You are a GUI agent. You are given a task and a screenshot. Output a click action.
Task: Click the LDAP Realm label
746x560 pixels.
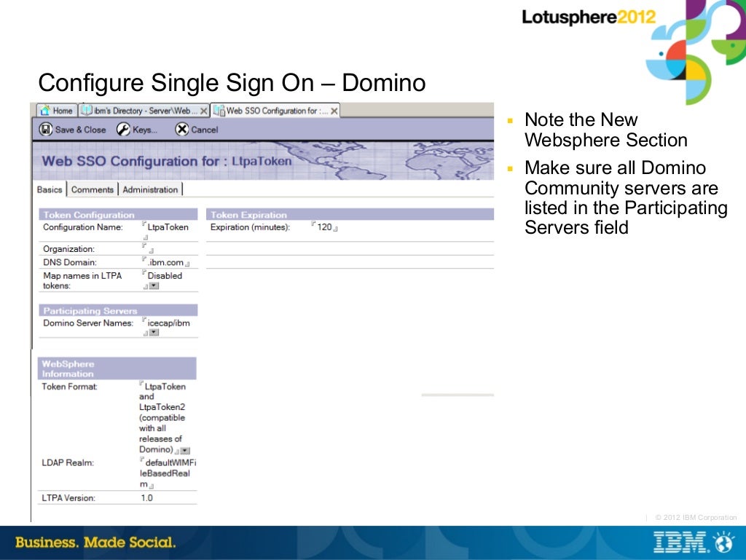tap(68, 463)
